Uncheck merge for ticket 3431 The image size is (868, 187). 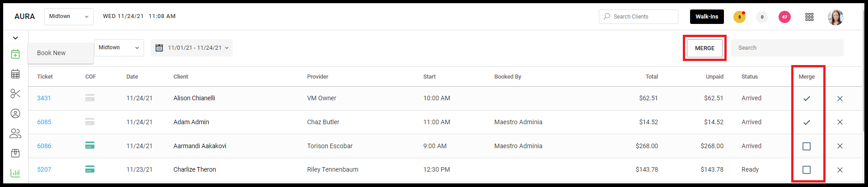pyautogui.click(x=807, y=98)
